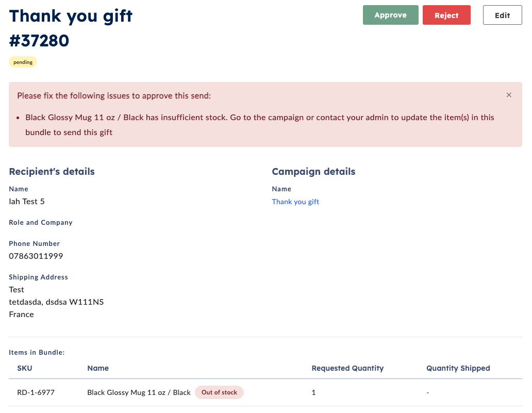This screenshot has width=532, height=413.
Task: Click the Quantity Shipped column header
Action: [458, 368]
